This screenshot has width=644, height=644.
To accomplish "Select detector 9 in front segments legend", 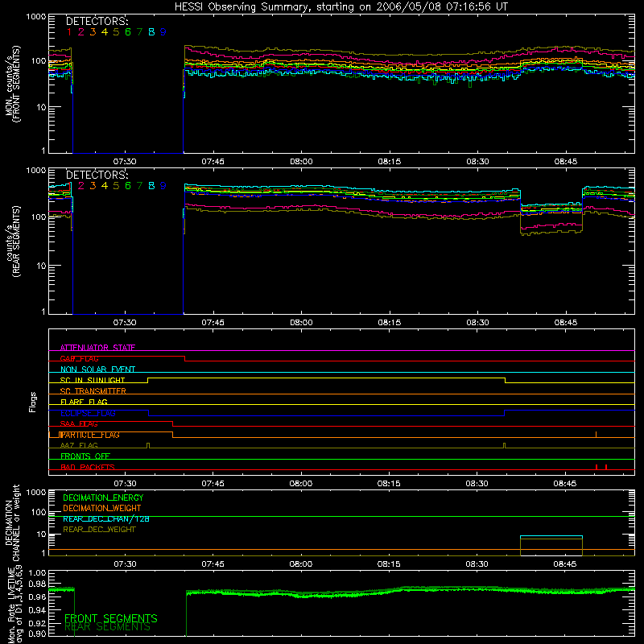I will [x=163, y=32].
